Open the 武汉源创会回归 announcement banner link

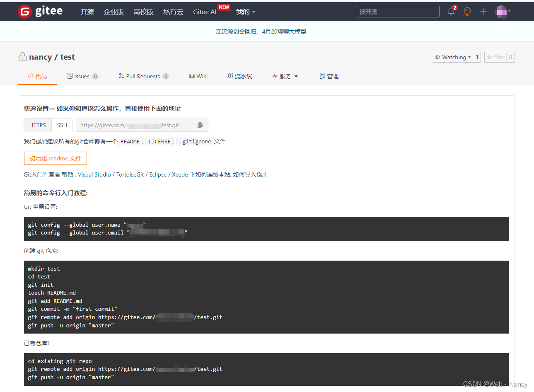tap(261, 31)
